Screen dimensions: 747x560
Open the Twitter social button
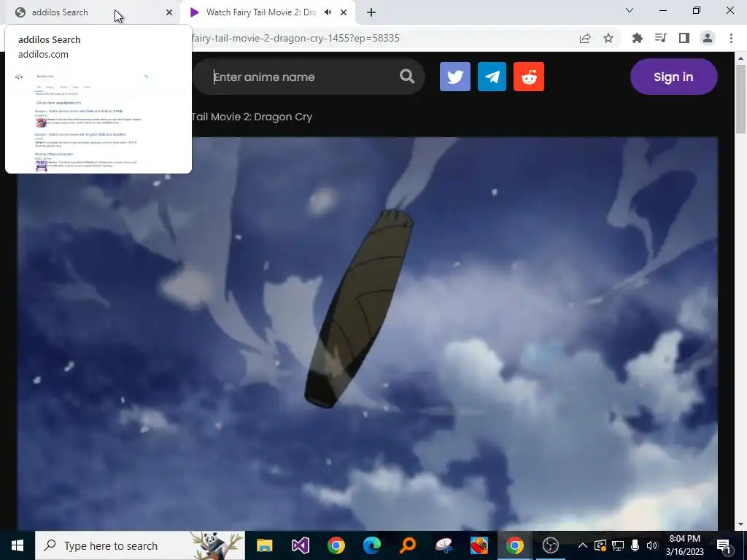pyautogui.click(x=455, y=77)
